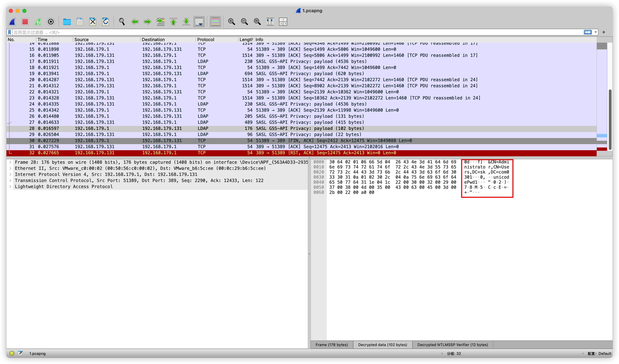Select packet 30 FIN, ACK row
Viewport: 619px width, 364px height.
coord(301,141)
